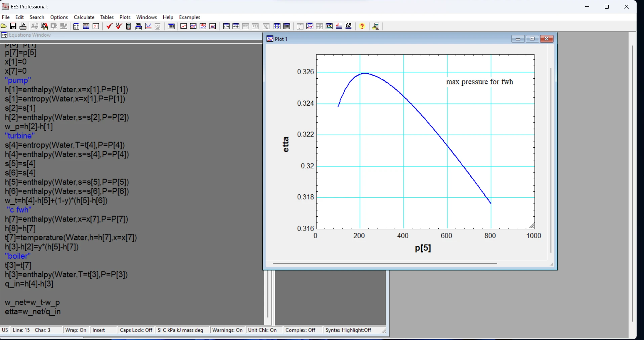
Task: Save the file with the floppy disk icon
Action: 13,26
